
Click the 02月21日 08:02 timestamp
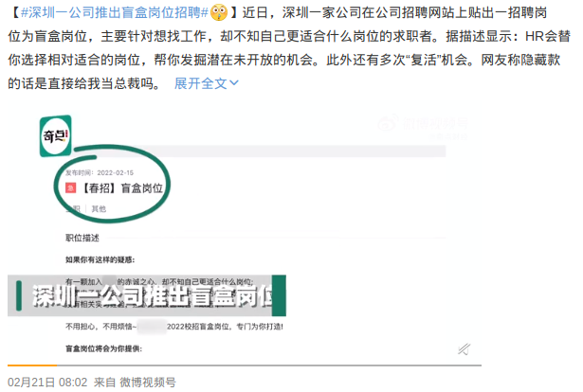(x=47, y=382)
